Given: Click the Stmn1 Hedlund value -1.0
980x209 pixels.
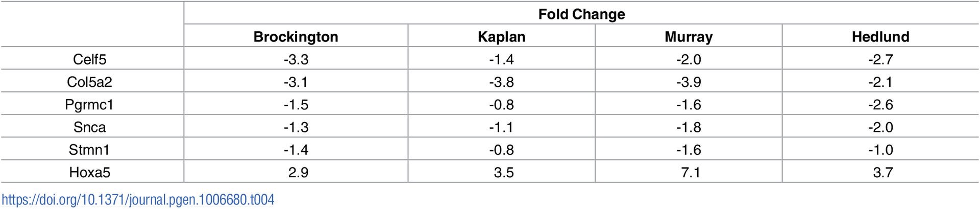Looking at the screenshot, I should [x=880, y=150].
